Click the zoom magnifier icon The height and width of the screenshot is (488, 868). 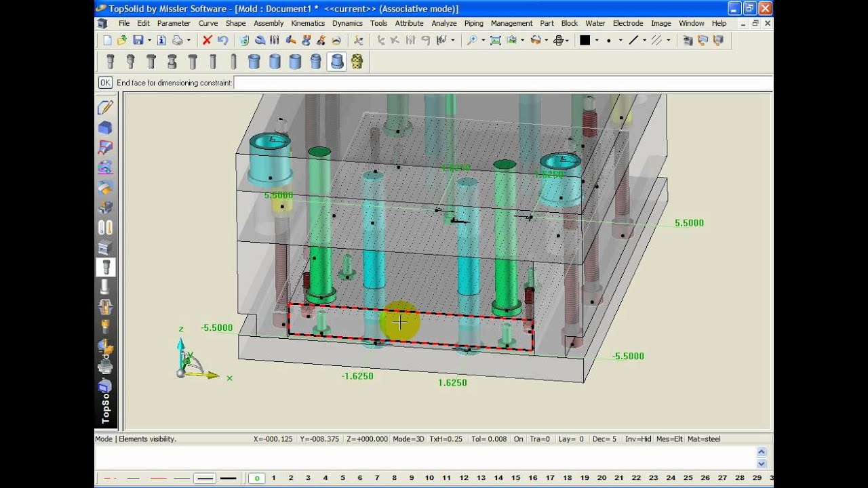(472, 41)
